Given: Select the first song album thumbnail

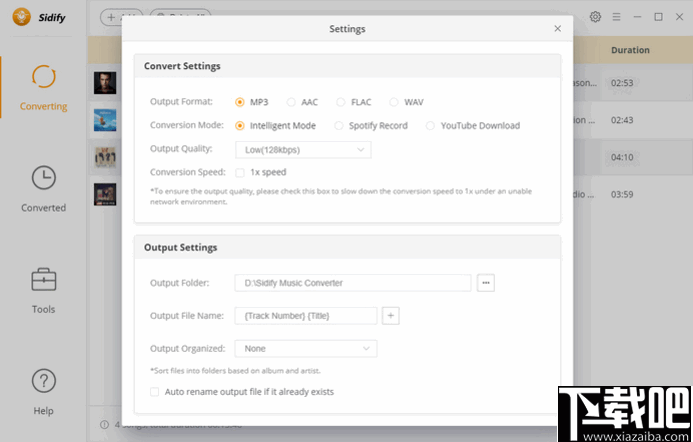Looking at the screenshot, I should coord(105,83).
